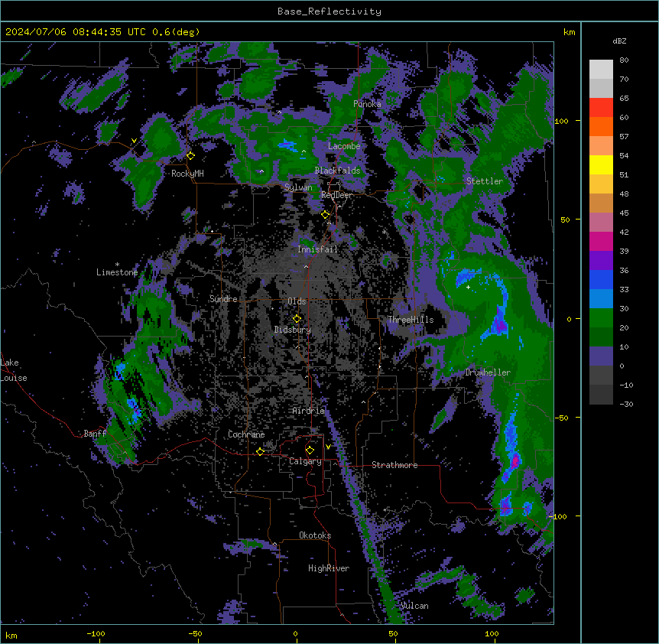This screenshot has height=644, width=659.
Task: Click the 50 tick on the bottom axis
Action: click(x=394, y=634)
